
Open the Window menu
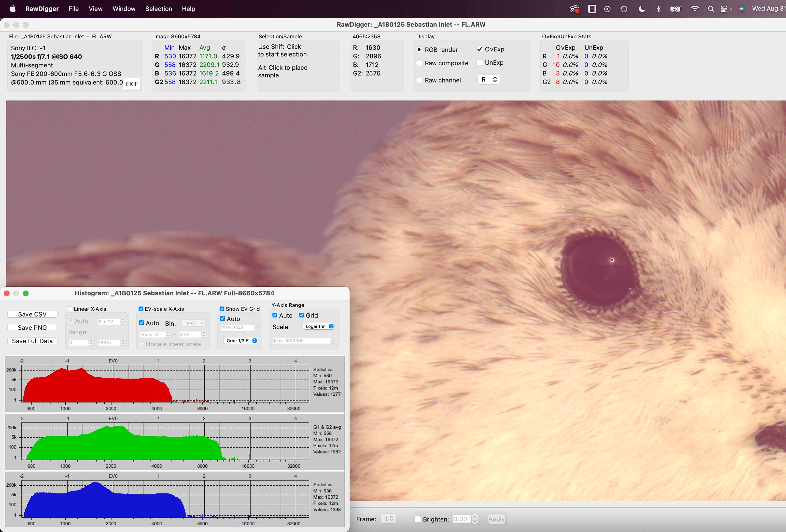(x=124, y=9)
